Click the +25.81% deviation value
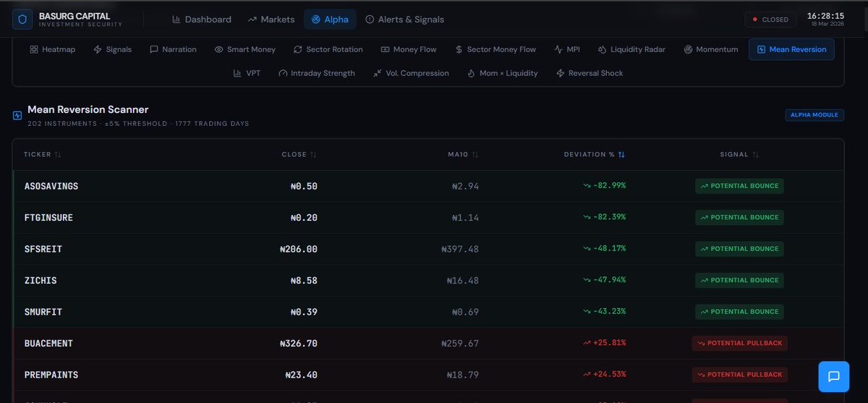Viewport: 868px width, 403px height. [x=605, y=343]
